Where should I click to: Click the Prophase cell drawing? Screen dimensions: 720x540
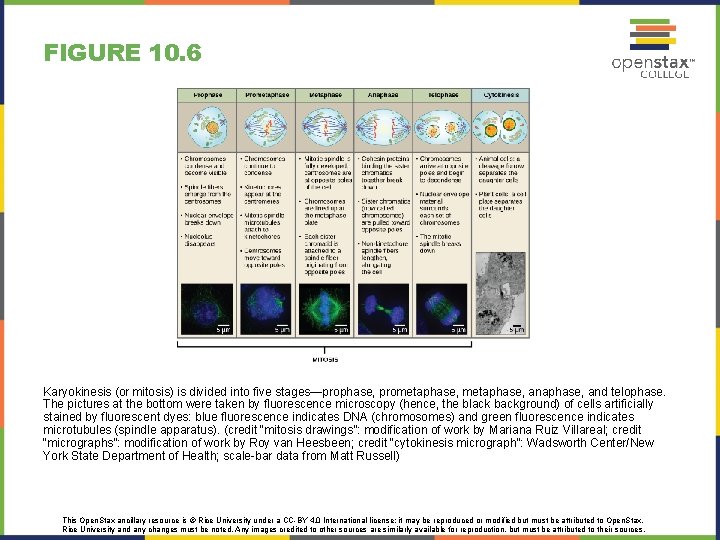click(x=208, y=127)
